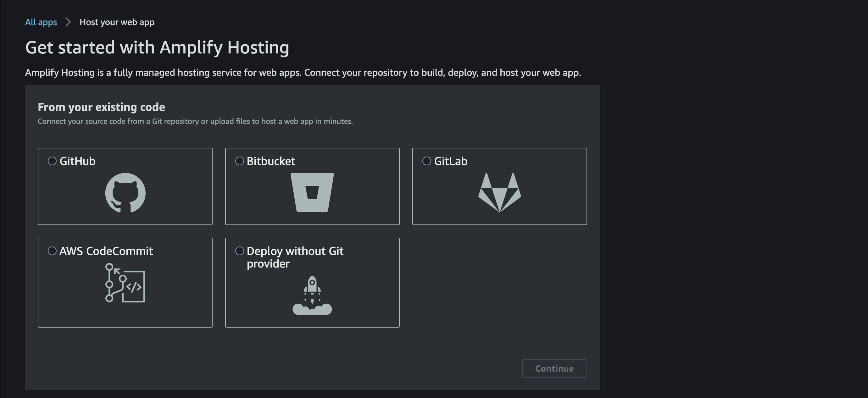Viewport: 868px width, 398px height.
Task: Click the Amplify Hosting fully managed description
Action: click(x=303, y=73)
